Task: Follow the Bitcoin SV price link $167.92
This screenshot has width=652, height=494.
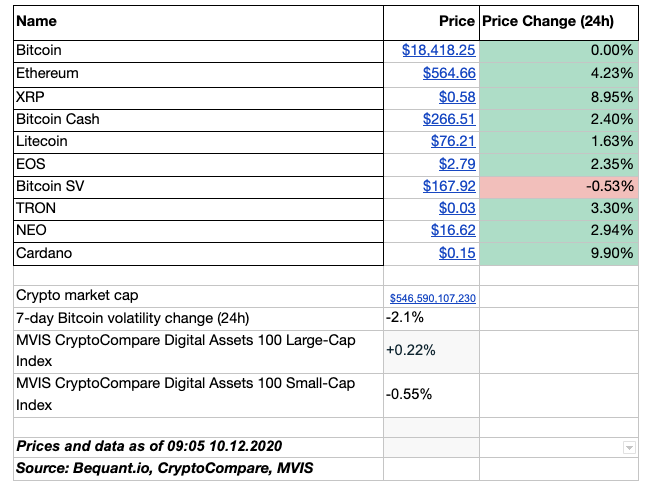Action: point(449,187)
